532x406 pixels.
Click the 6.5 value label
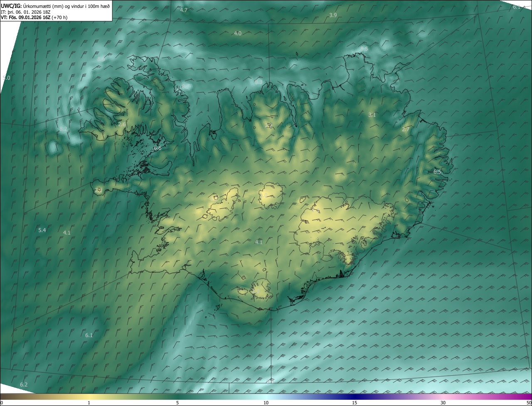click(x=437, y=171)
